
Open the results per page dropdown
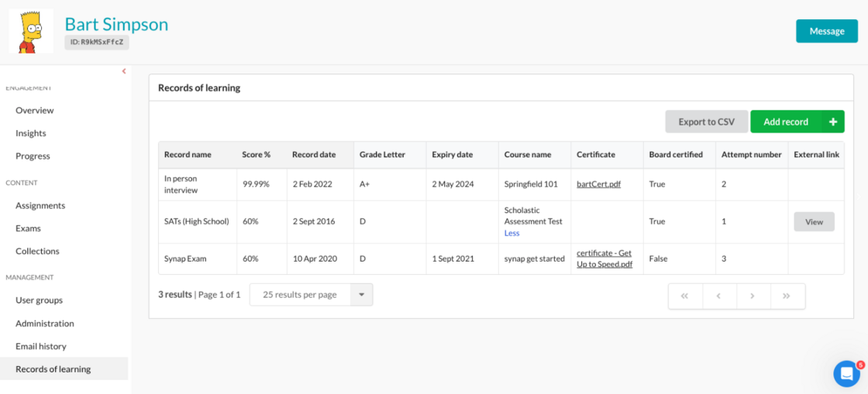(311, 294)
